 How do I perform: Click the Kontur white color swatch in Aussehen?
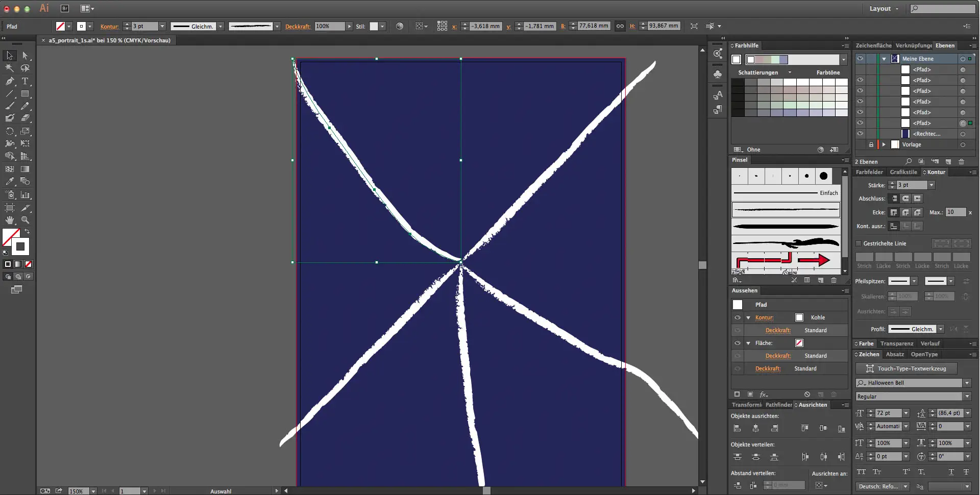point(799,317)
